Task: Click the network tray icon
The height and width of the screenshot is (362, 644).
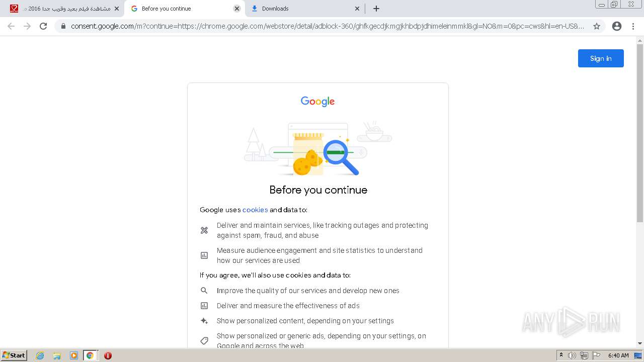Action: [x=584, y=355]
